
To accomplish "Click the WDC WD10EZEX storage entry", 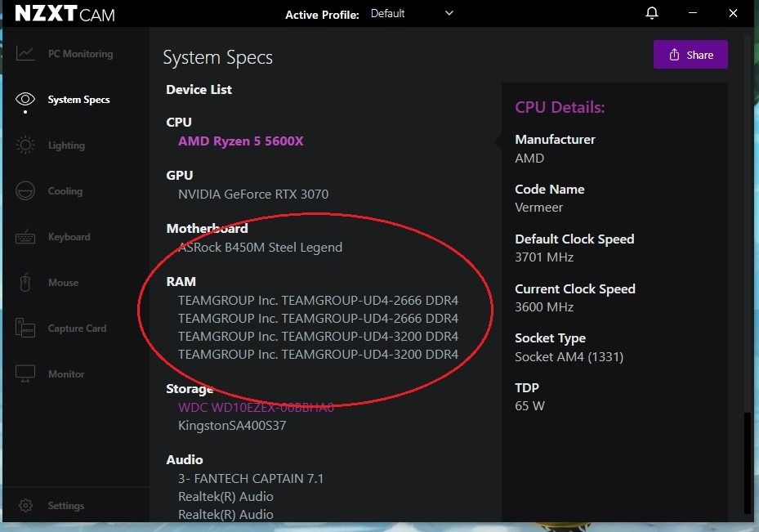I will (256, 408).
